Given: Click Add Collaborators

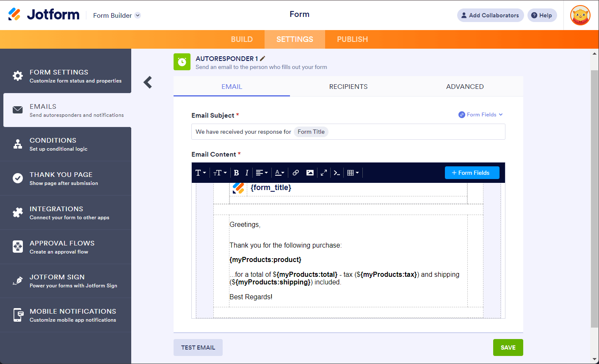Looking at the screenshot, I should (x=490, y=15).
